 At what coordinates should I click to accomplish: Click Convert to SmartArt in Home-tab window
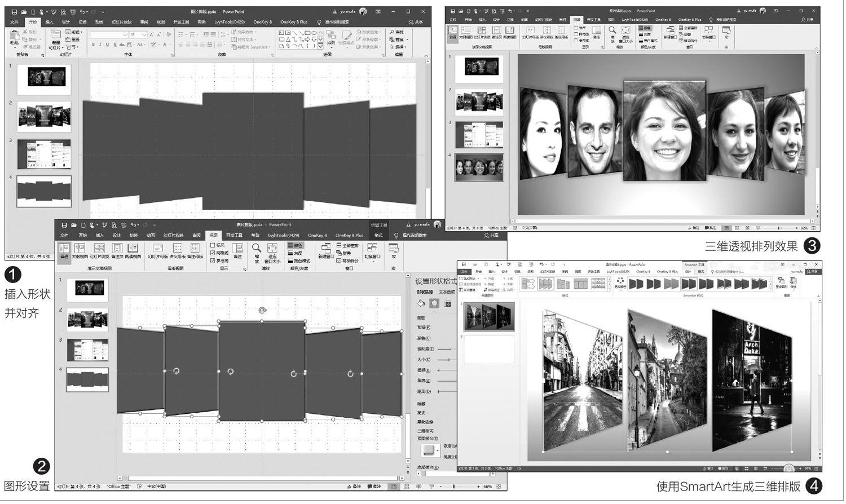pos(250,47)
